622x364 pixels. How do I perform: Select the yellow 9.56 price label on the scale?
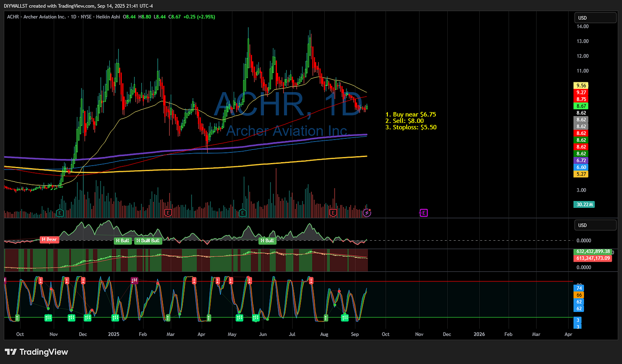tap(581, 85)
